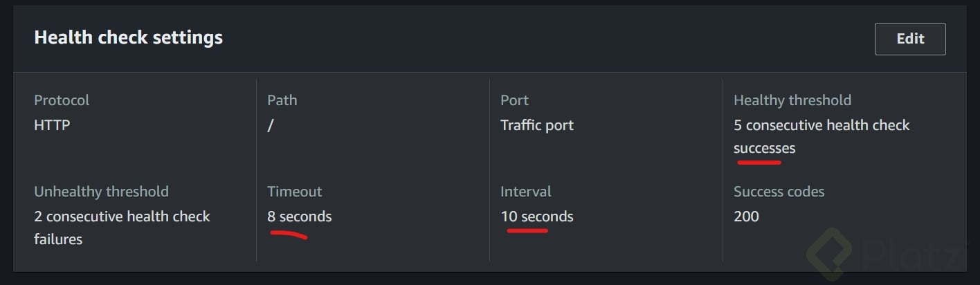Select the 10 seconds interval value

point(537,217)
